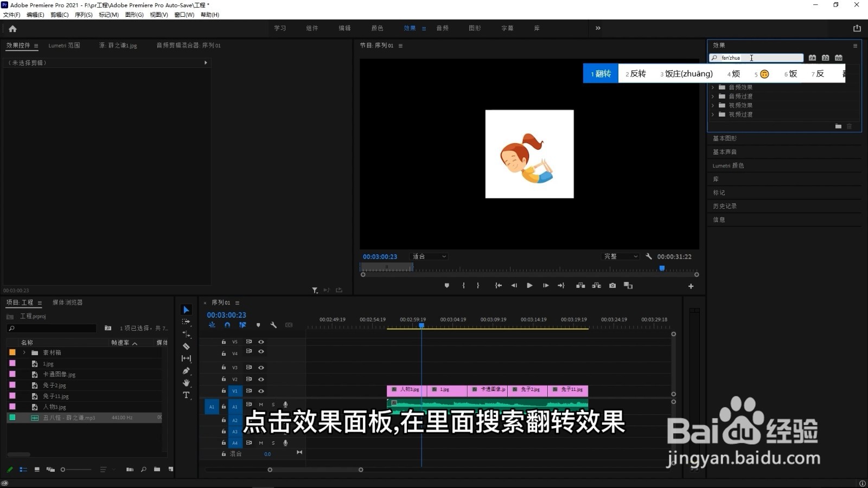Toggle lock on track V2

tap(224, 380)
